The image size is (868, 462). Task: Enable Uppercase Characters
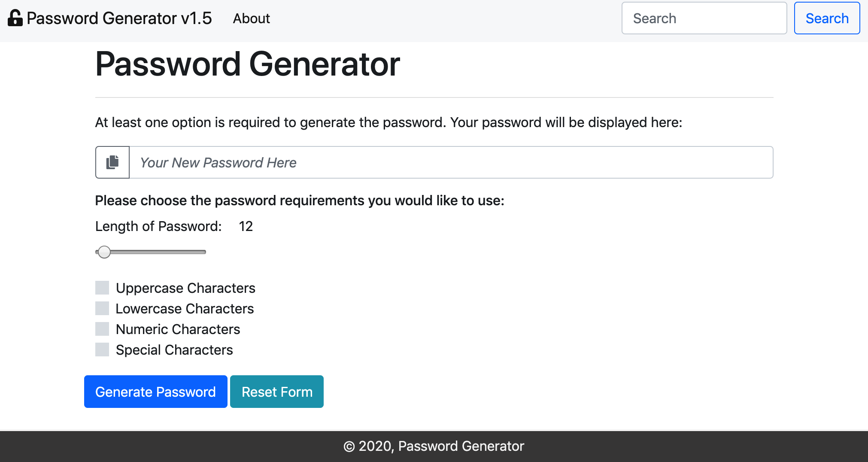tap(102, 288)
